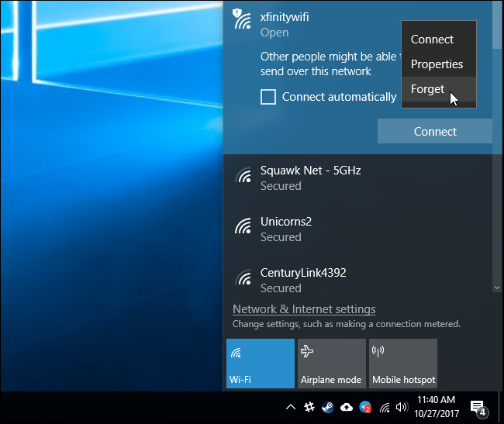The height and width of the screenshot is (424, 504).
Task: Open the Action Center notifications icon
Action: click(x=478, y=407)
